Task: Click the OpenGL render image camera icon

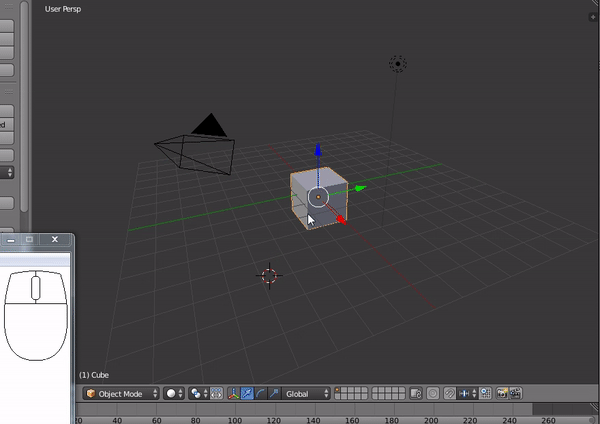Action: point(503,394)
